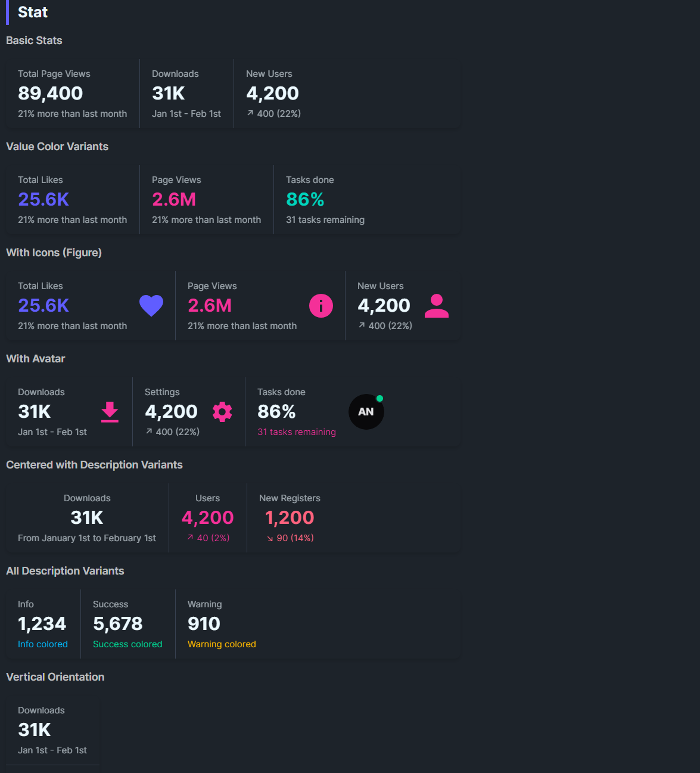
Task: Click the teal 86% Tasks done value
Action: click(305, 200)
